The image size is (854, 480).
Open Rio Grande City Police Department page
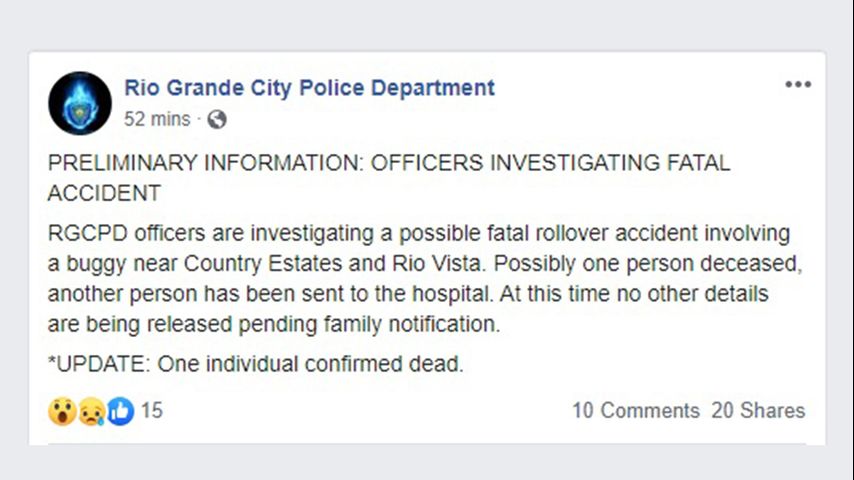(309, 88)
